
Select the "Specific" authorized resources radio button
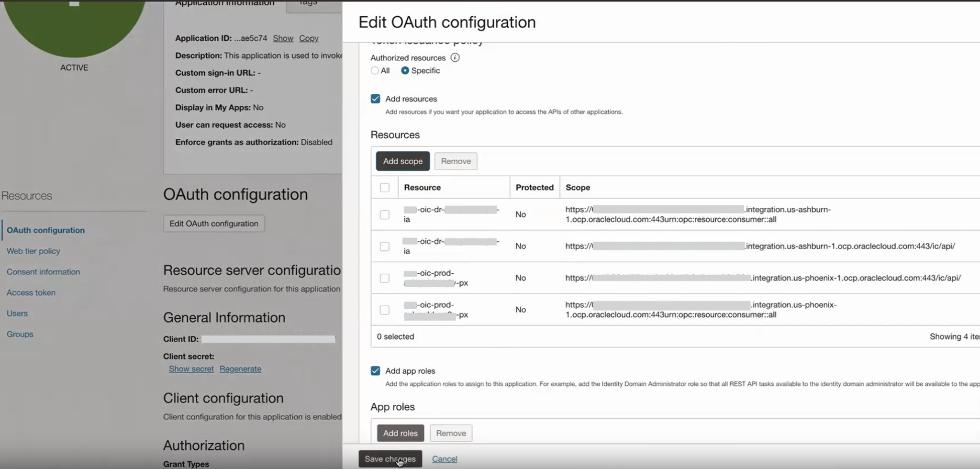405,70
